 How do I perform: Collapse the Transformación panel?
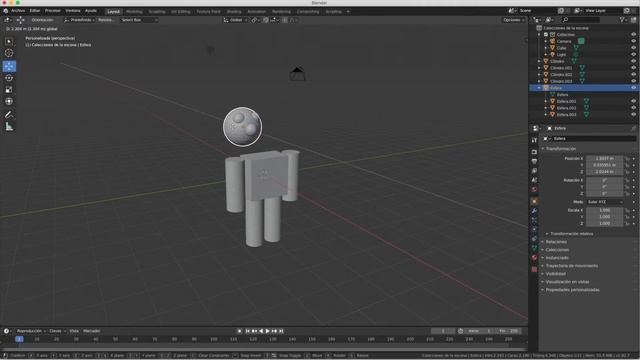point(560,149)
